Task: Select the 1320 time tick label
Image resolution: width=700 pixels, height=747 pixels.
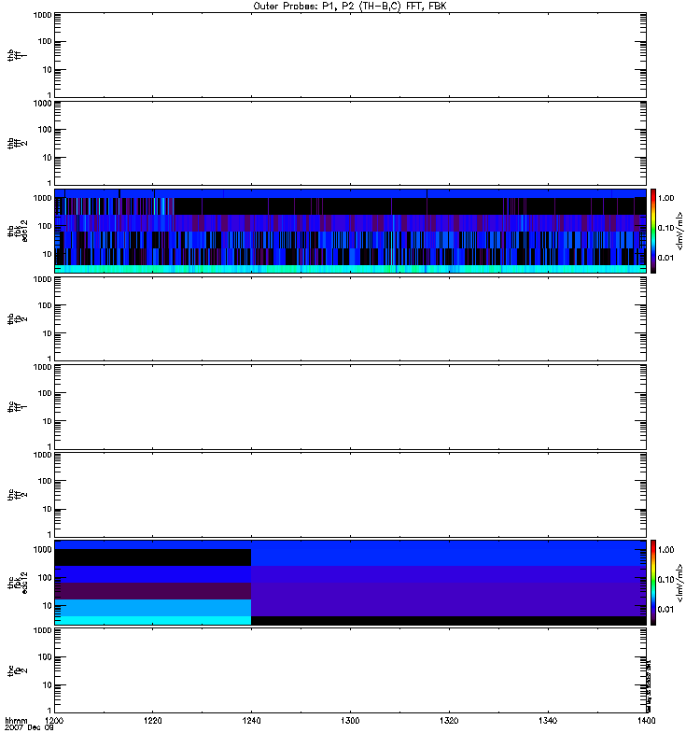Action: point(449,721)
